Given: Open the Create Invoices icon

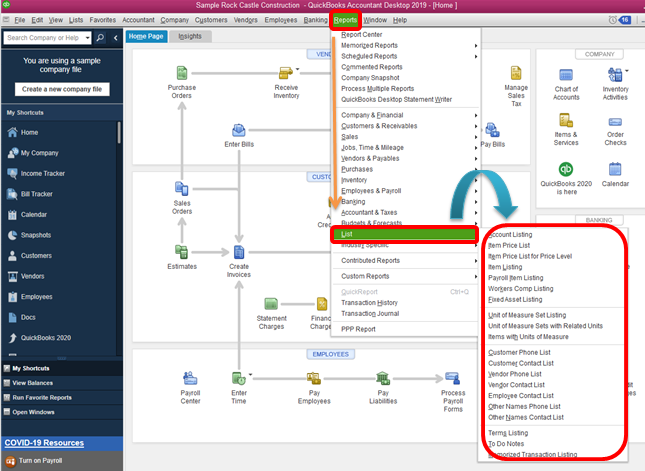Looking at the screenshot, I should pos(239,252).
